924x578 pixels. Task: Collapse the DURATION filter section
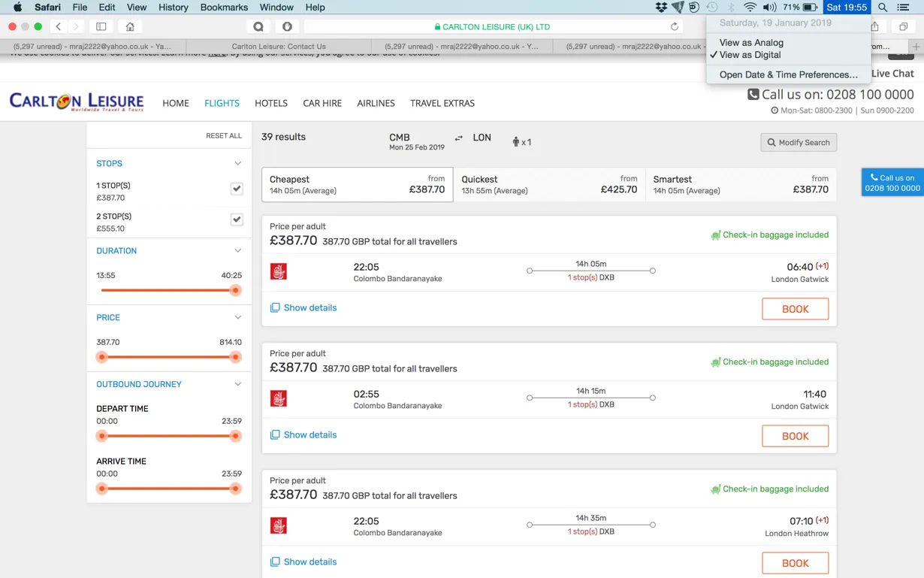[x=237, y=251]
